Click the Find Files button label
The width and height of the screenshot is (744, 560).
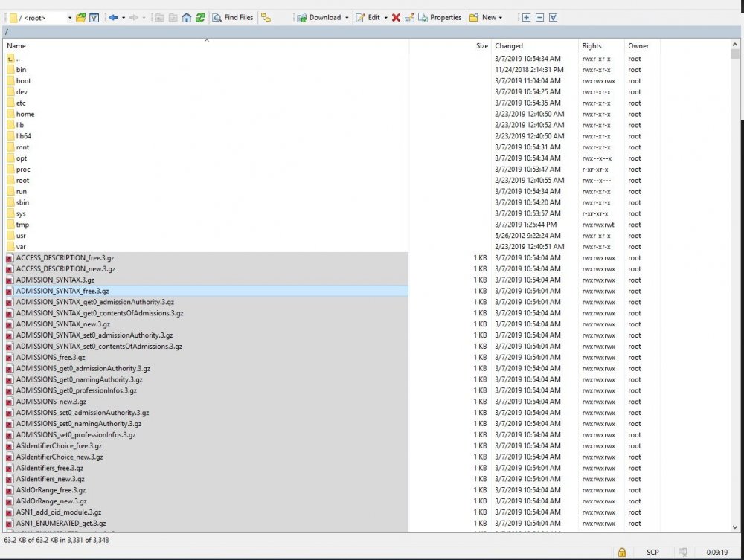tap(239, 18)
